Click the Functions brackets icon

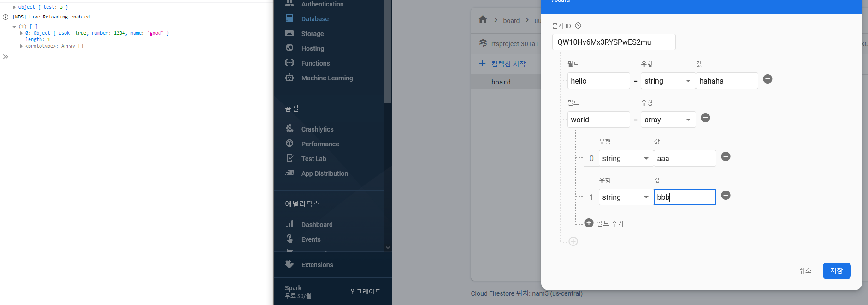(289, 63)
